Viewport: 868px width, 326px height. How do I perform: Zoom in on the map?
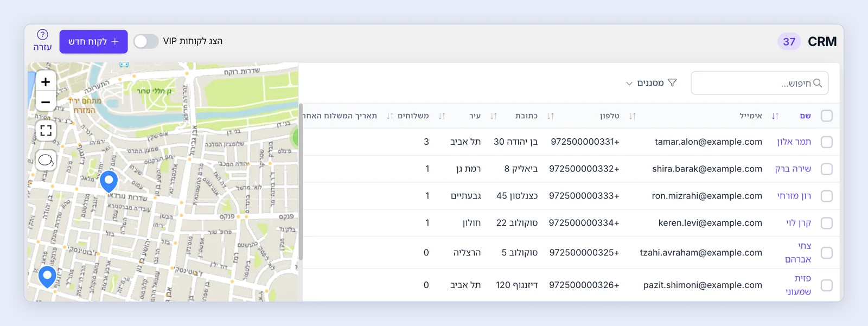pyautogui.click(x=46, y=82)
